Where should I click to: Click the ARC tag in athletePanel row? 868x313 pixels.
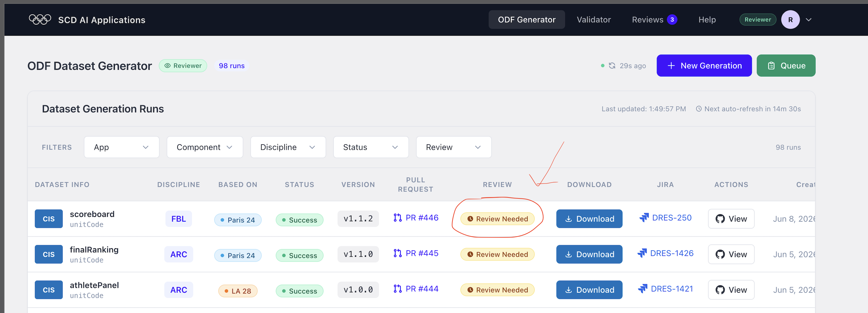point(179,290)
